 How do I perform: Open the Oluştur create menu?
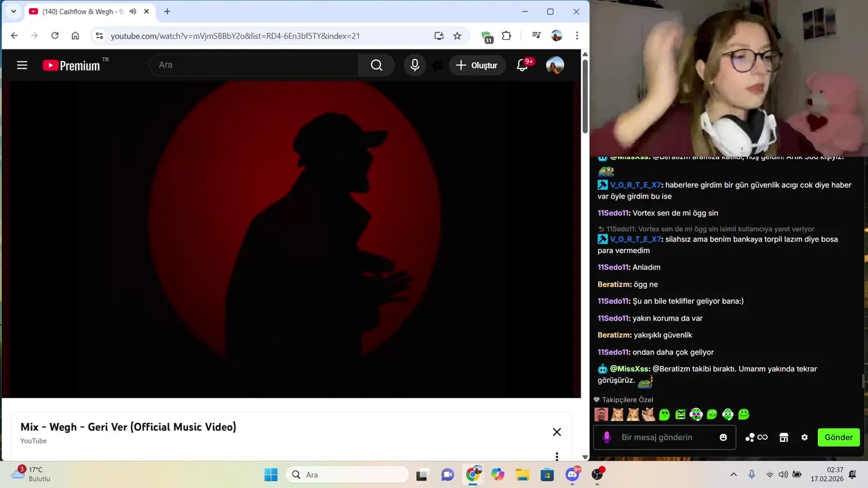click(477, 65)
